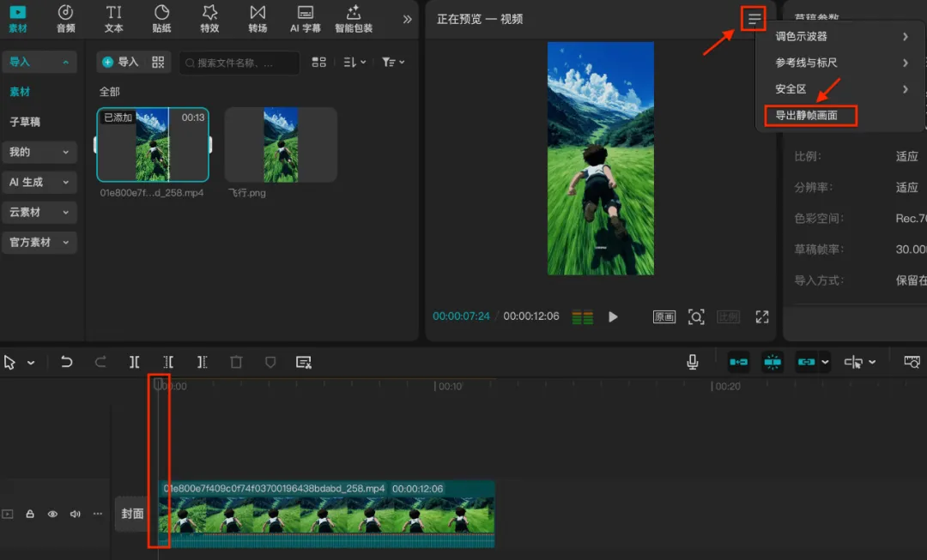This screenshot has width=927, height=560.
Task: Expand the 我的 sidebar section
Action: point(39,152)
